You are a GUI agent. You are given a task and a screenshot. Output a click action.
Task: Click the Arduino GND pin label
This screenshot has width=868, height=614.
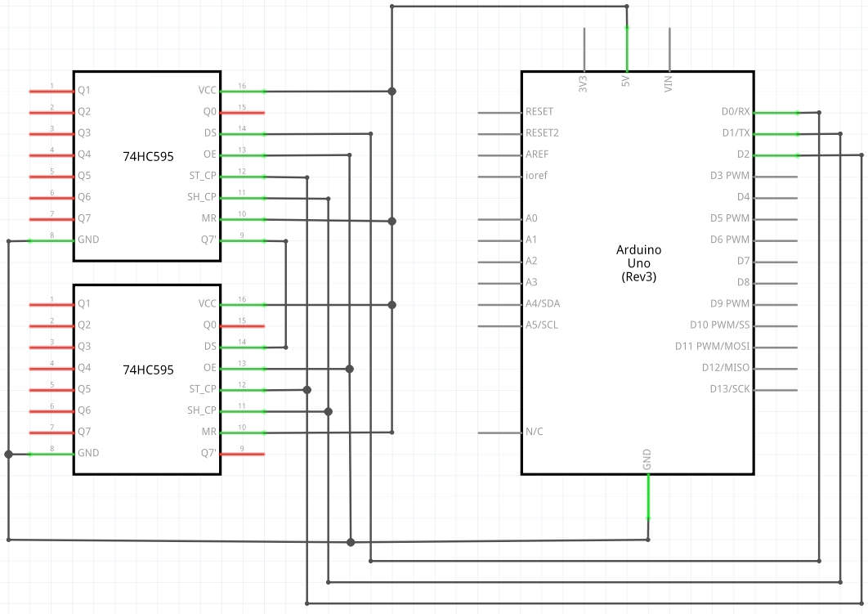(647, 459)
